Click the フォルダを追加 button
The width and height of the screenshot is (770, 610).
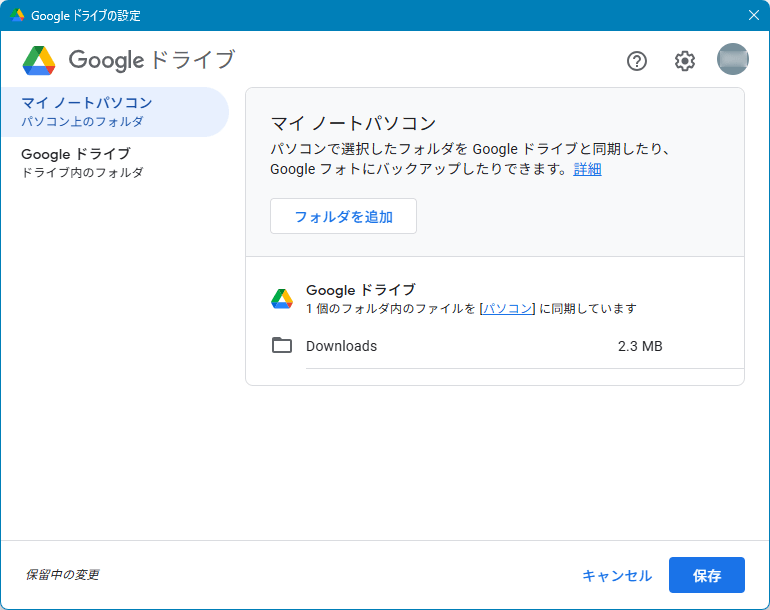click(x=343, y=216)
